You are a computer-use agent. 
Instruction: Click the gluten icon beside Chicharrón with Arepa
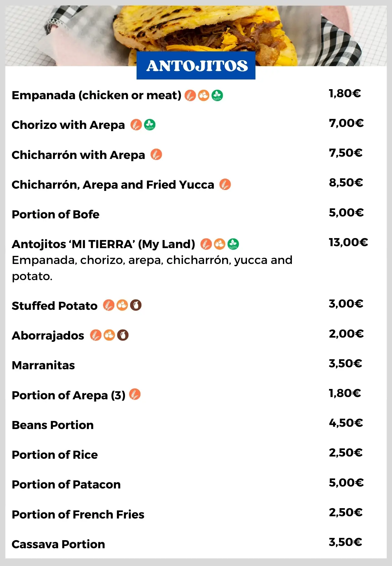coord(156,155)
